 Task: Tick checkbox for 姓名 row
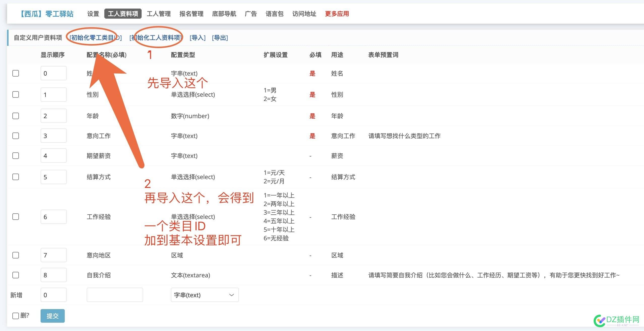point(16,73)
